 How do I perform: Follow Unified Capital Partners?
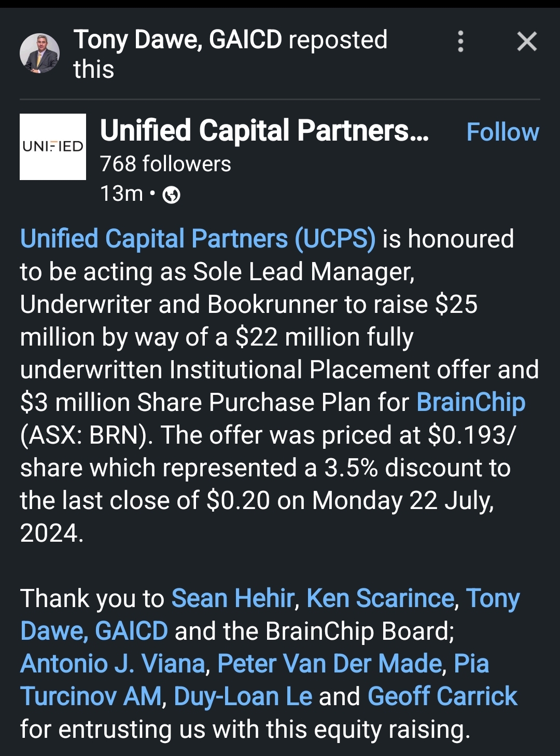pyautogui.click(x=502, y=132)
